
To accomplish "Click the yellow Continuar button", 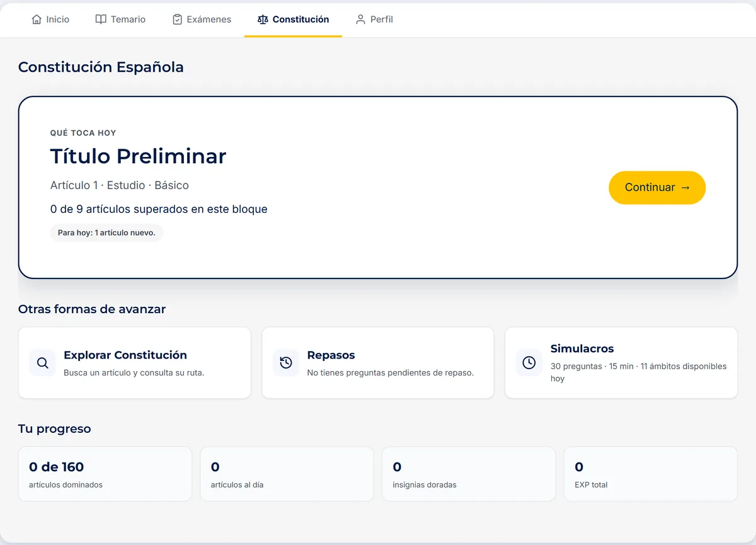I will (x=657, y=188).
